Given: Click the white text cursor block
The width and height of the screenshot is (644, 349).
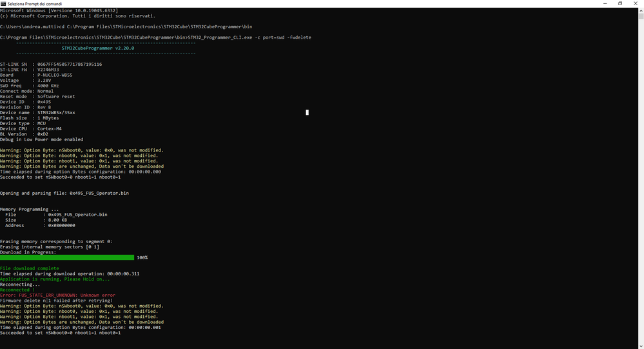Looking at the screenshot, I should [307, 112].
